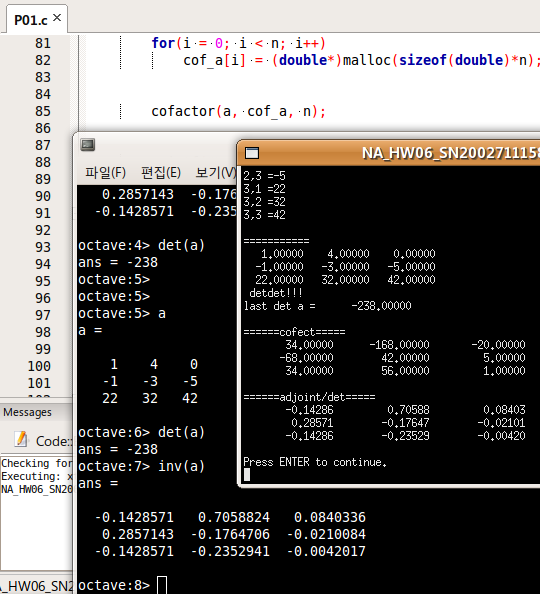Click value 0.0840336 in octave output
The image size is (540, 594).
(330, 517)
